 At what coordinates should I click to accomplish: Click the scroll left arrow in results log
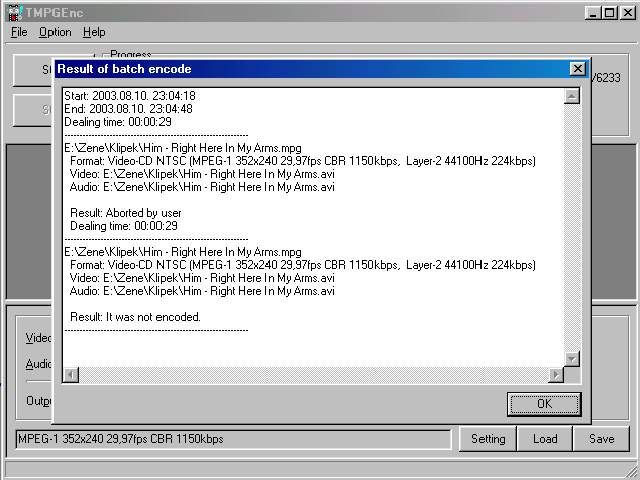click(x=71, y=375)
